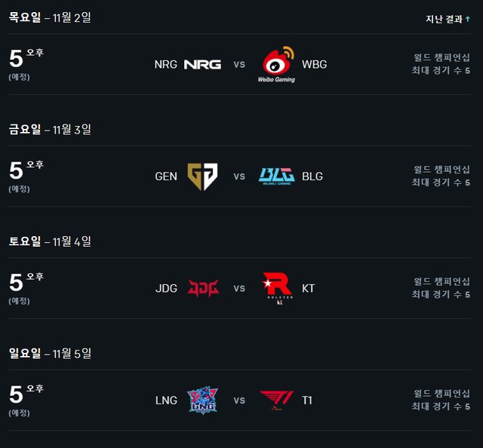Click the NRG team logo
Screen dimensions: 483x448
point(202,64)
